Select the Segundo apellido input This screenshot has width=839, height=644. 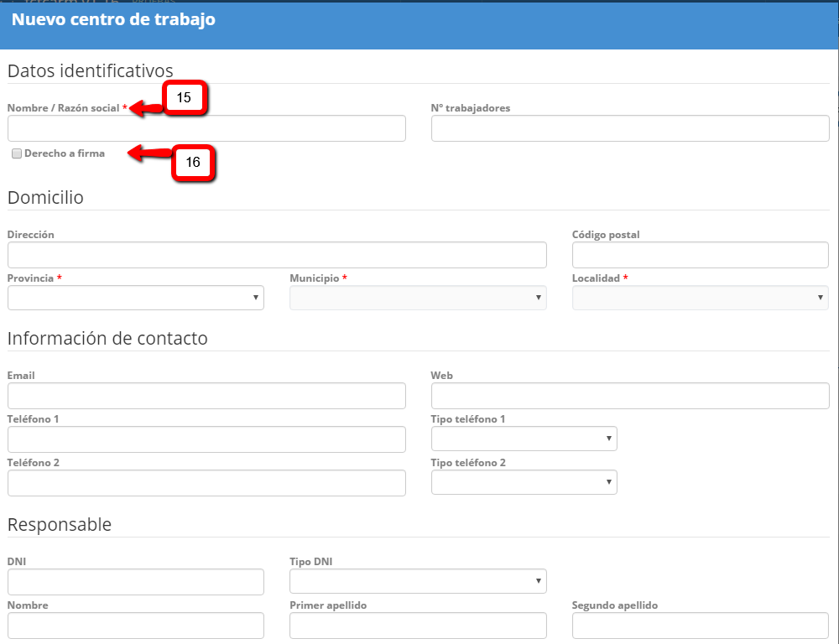[700, 626]
